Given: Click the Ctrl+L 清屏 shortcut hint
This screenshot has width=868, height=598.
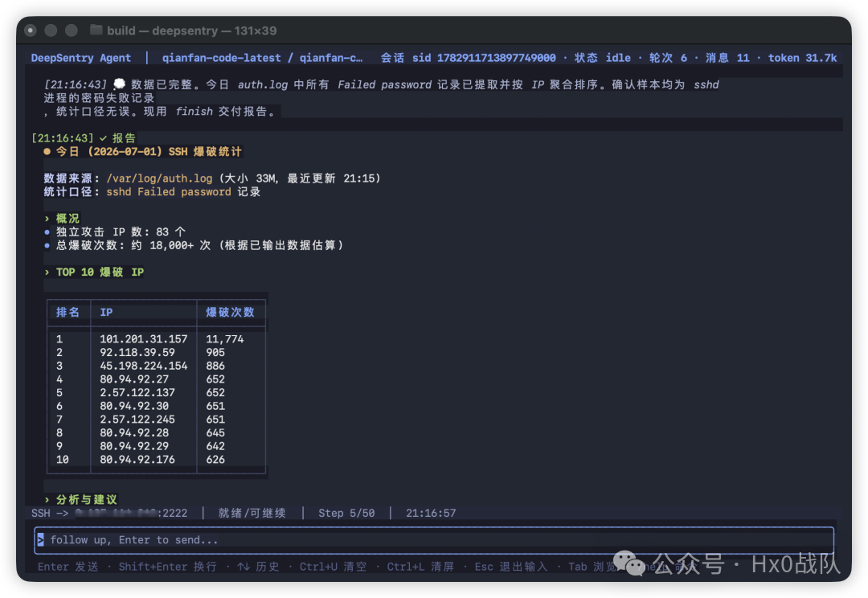Looking at the screenshot, I should [x=420, y=567].
